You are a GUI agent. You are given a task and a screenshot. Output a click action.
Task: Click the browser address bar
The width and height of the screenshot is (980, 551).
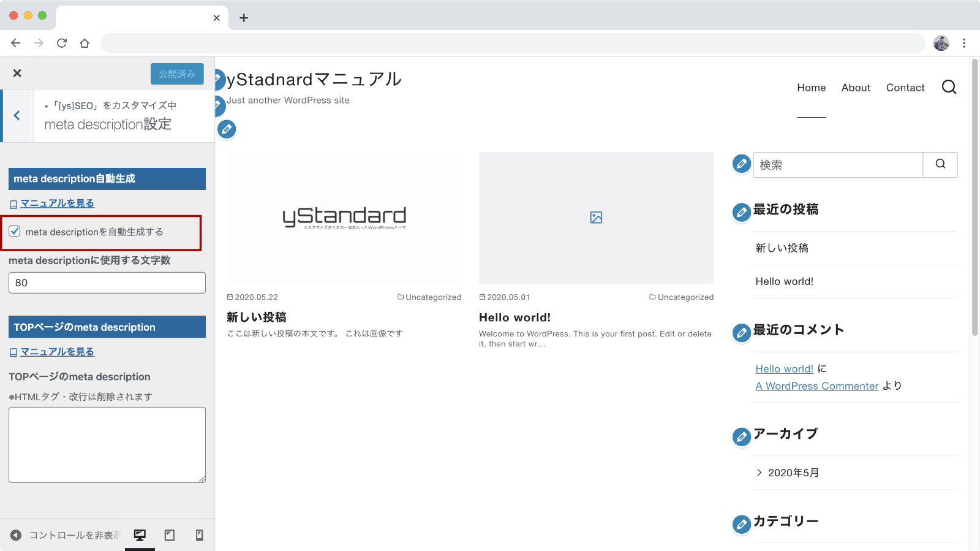(513, 43)
